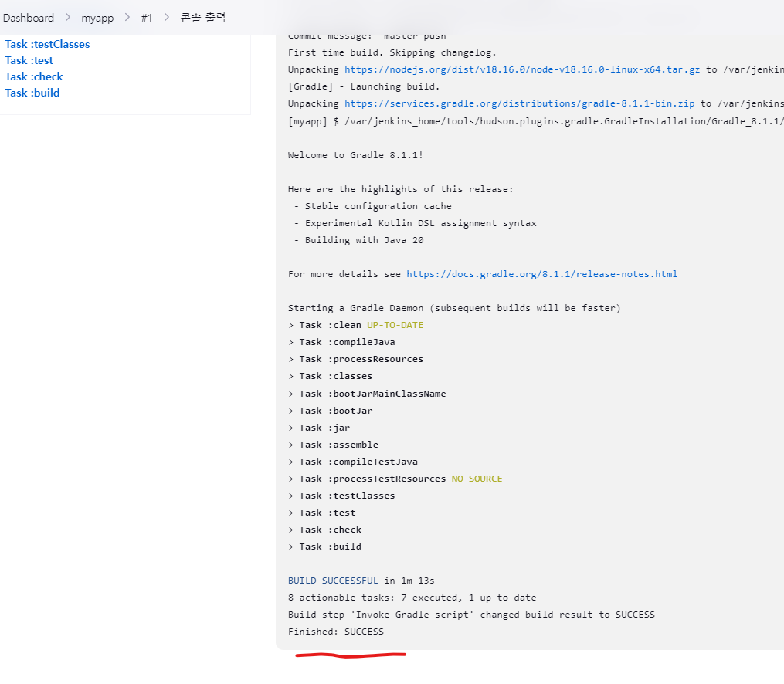Click chevron after myapp breadcrumb
The image size is (784, 684).
127,18
